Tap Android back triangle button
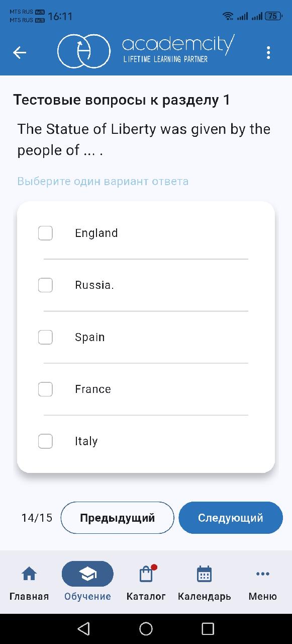The width and height of the screenshot is (292, 644). 84,628
